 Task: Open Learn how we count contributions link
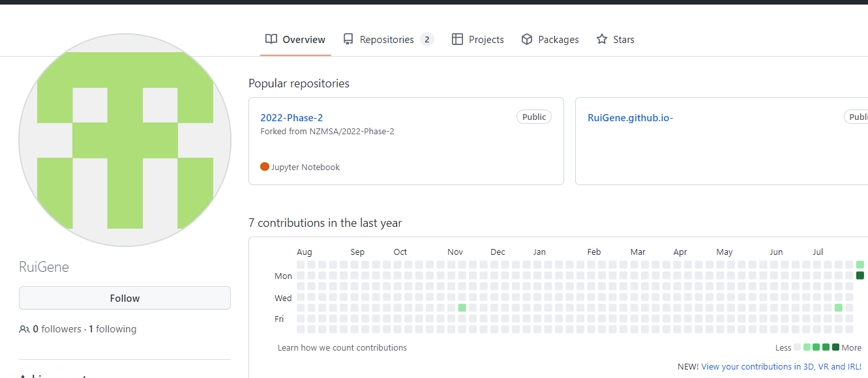click(x=342, y=348)
